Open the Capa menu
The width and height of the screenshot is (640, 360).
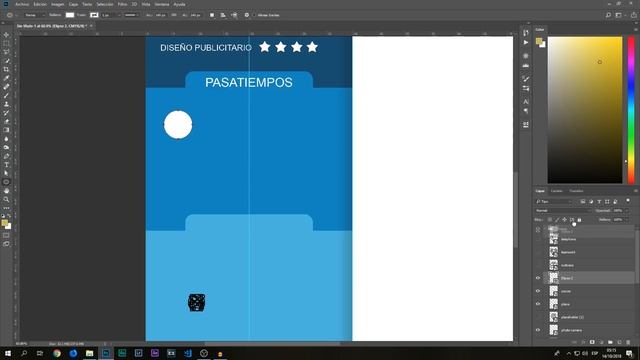pyautogui.click(x=73, y=4)
